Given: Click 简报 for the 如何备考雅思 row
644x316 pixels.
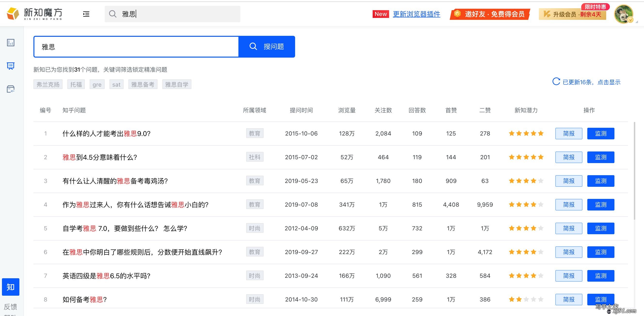Looking at the screenshot, I should (x=569, y=299).
